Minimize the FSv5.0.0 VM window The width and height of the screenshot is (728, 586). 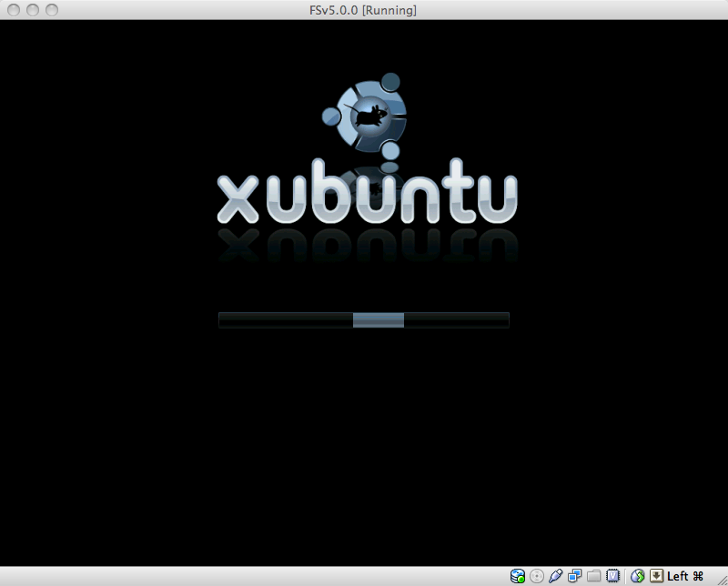pos(32,10)
